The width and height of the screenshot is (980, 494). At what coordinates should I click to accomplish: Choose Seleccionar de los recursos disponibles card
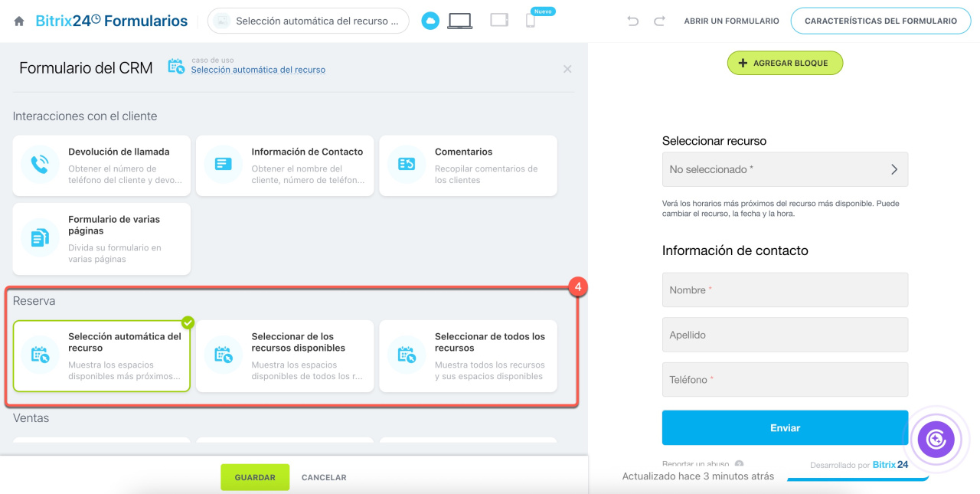[x=285, y=356]
